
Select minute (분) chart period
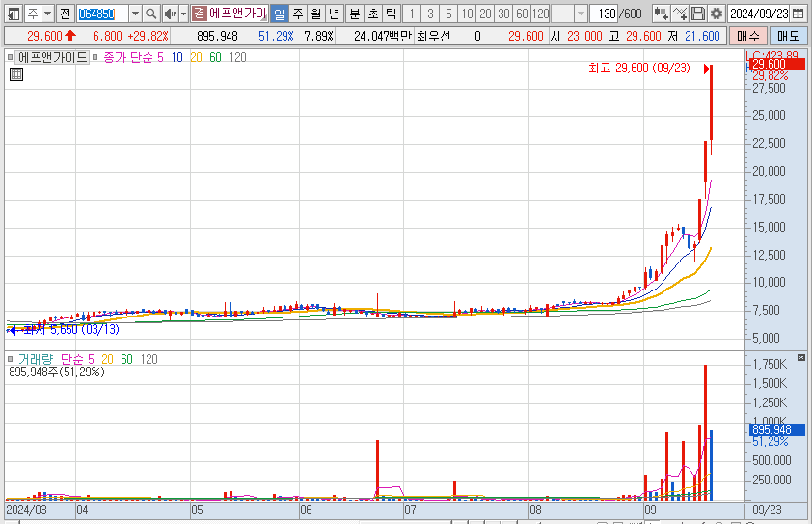pyautogui.click(x=354, y=14)
